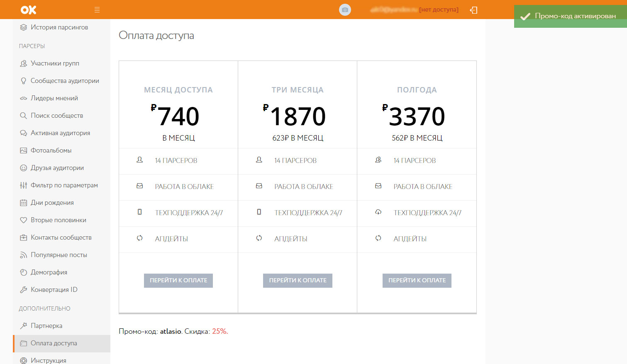Click the Лидеры мнений sidebar icon
Image resolution: width=627 pixels, height=364 pixels.
24,98
